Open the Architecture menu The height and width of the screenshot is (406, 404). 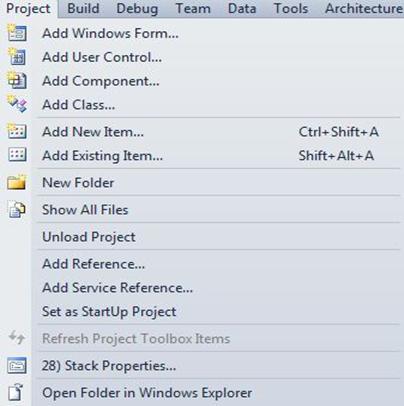pos(363,8)
